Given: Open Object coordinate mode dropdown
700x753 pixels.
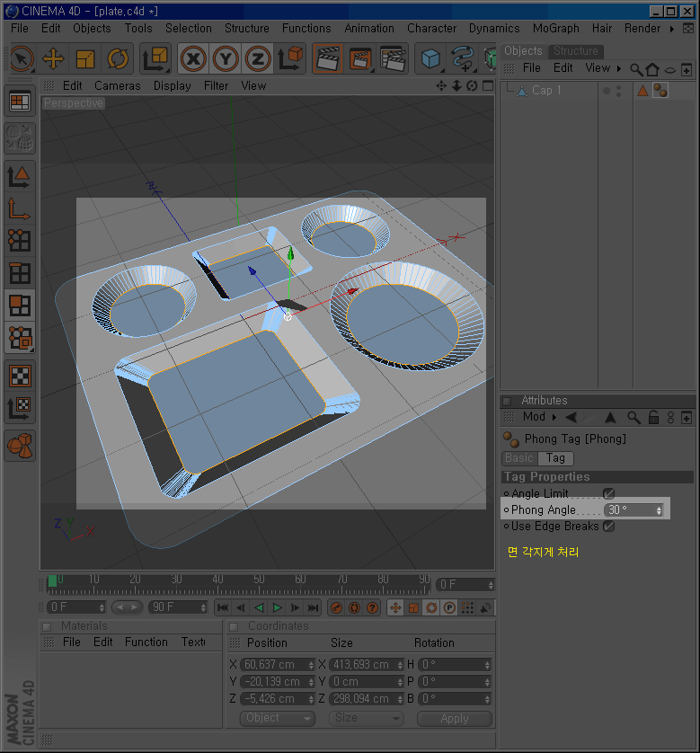Looking at the screenshot, I should (x=277, y=718).
